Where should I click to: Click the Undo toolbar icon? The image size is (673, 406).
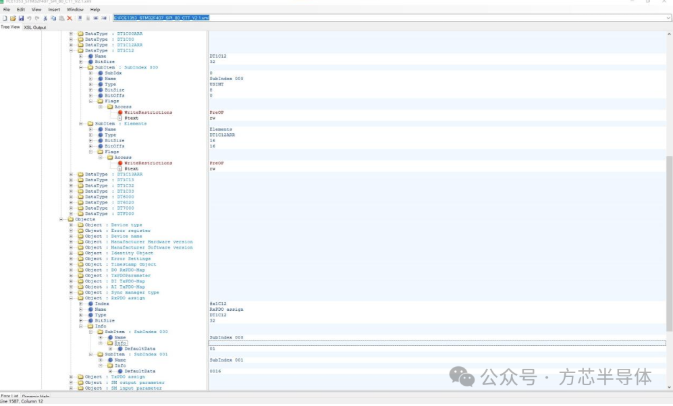pos(29,18)
